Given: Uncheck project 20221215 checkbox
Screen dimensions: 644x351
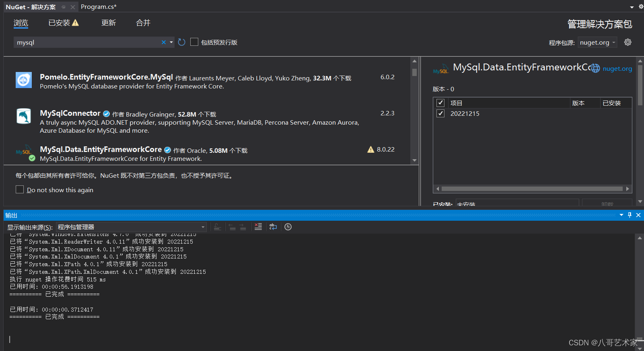Looking at the screenshot, I should click(x=440, y=113).
